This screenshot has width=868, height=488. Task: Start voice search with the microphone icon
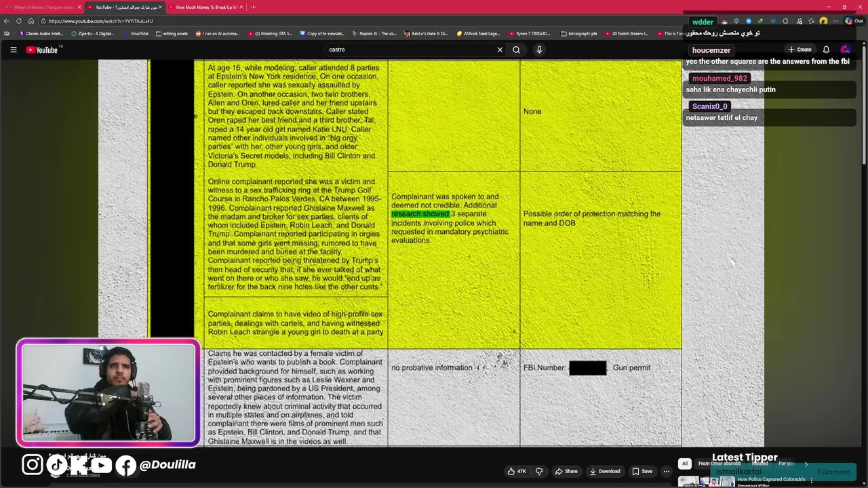click(539, 49)
